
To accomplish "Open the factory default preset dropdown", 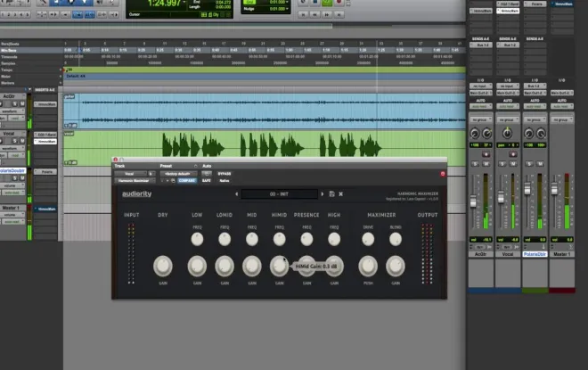I will coord(178,174).
